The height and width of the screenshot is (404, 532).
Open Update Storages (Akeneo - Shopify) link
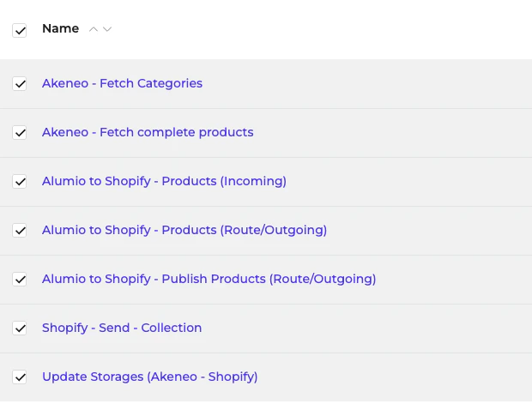[x=149, y=377]
